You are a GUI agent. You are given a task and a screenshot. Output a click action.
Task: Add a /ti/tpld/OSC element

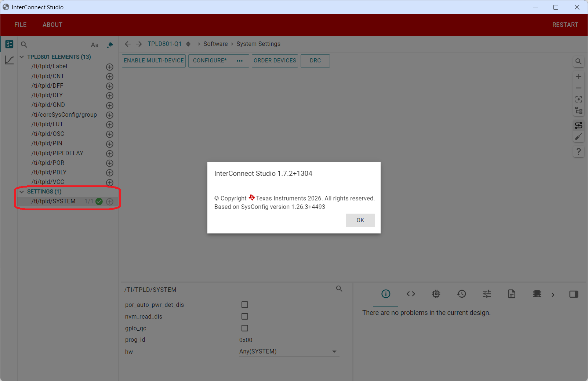(109, 134)
